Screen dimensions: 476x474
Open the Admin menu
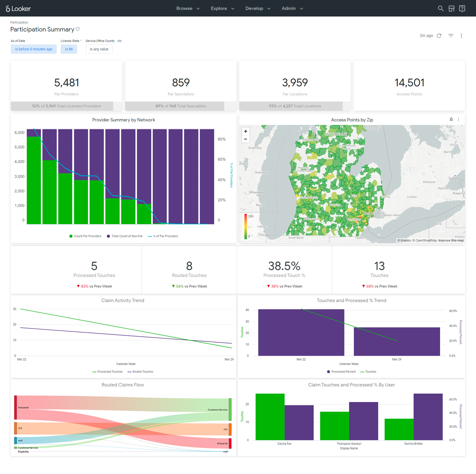pos(292,9)
